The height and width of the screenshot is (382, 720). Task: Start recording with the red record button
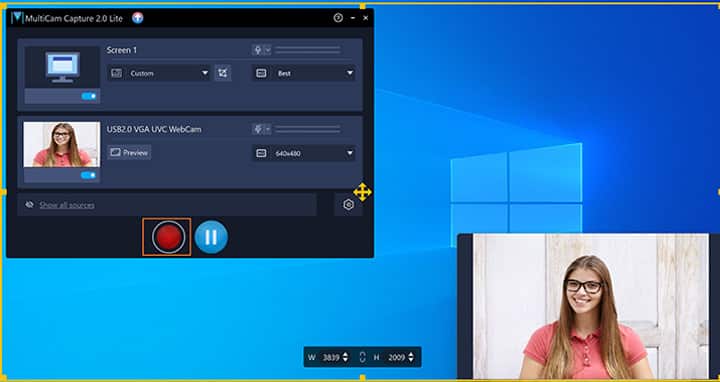click(168, 237)
